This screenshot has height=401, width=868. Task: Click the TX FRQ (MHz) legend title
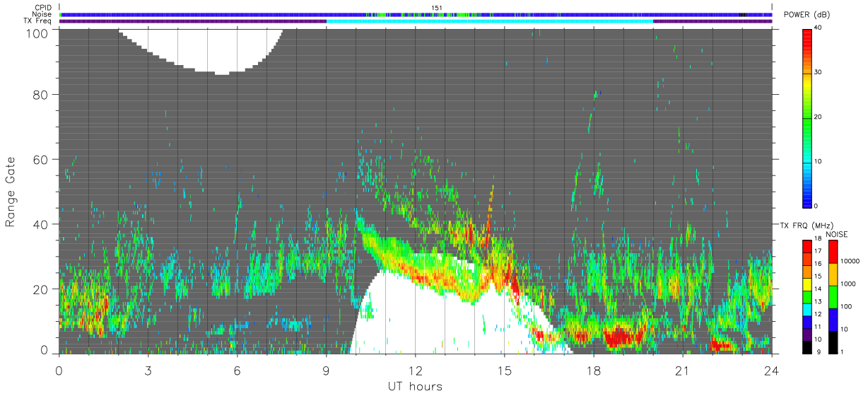[809, 225]
